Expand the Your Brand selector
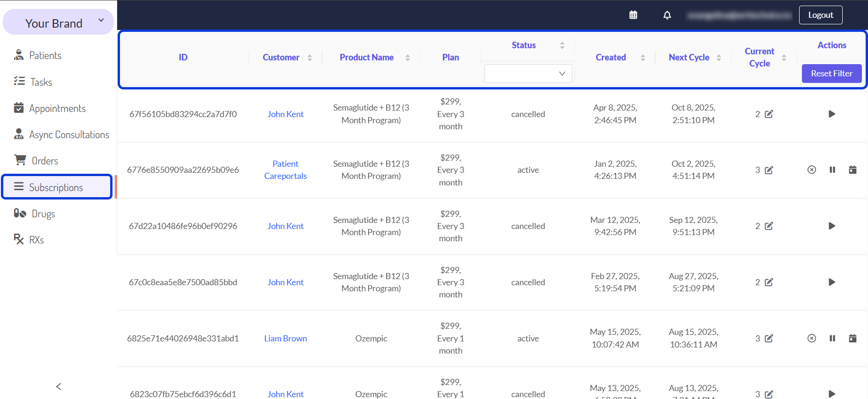The height and width of the screenshot is (399, 868). pos(58,22)
